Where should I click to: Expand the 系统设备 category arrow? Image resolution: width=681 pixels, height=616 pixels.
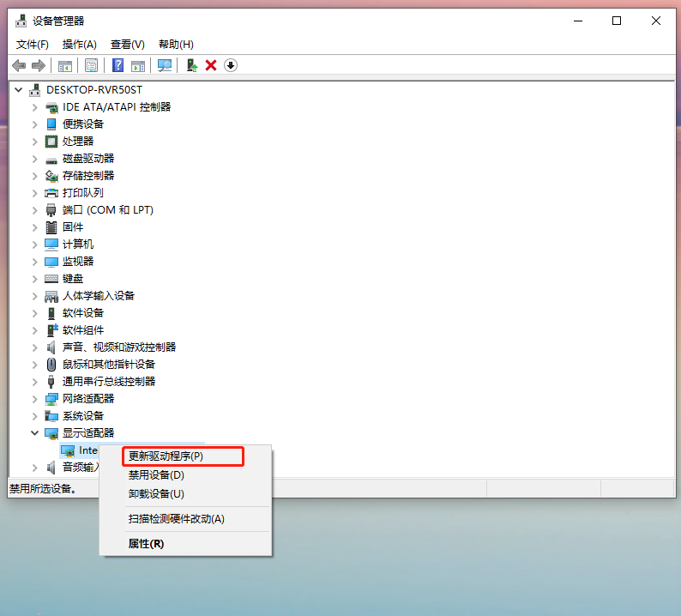point(35,416)
